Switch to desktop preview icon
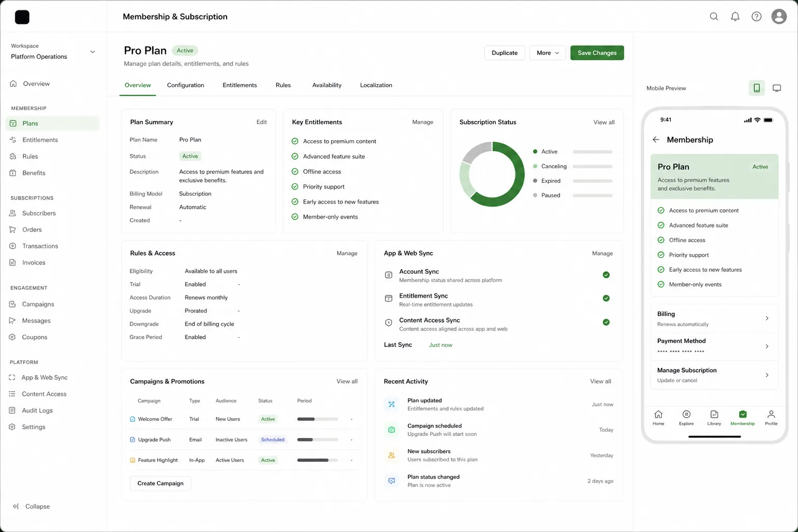 [777, 88]
